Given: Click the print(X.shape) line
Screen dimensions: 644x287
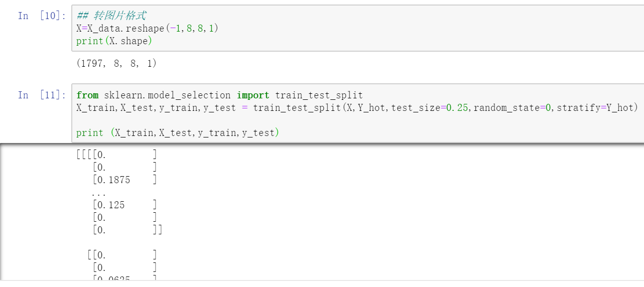Looking at the screenshot, I should tap(114, 41).
